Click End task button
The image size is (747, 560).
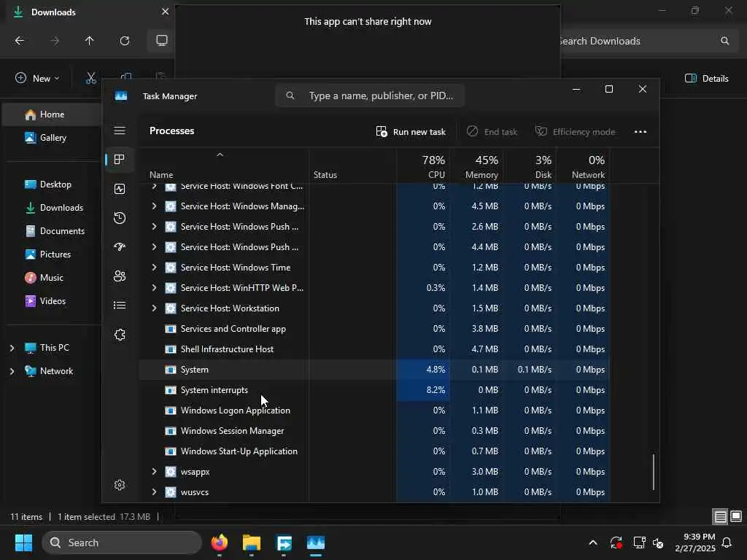(492, 132)
